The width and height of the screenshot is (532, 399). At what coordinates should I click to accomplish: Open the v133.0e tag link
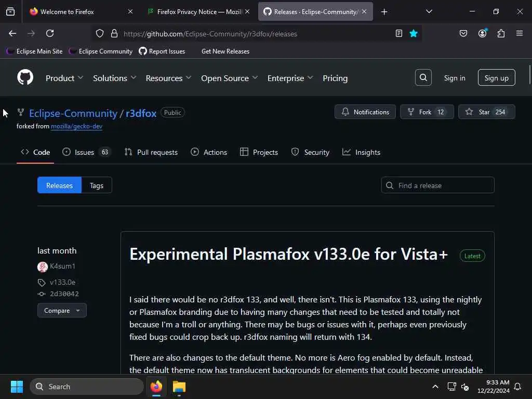coord(62,282)
